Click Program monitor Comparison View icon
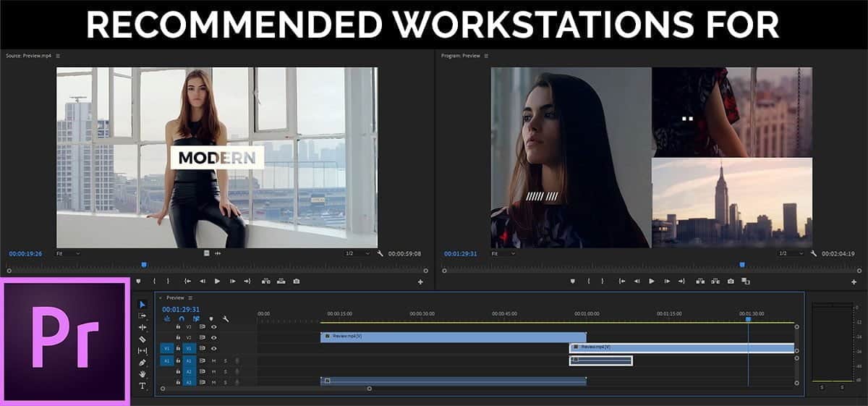Screen dimensions: 868x406 (745, 281)
